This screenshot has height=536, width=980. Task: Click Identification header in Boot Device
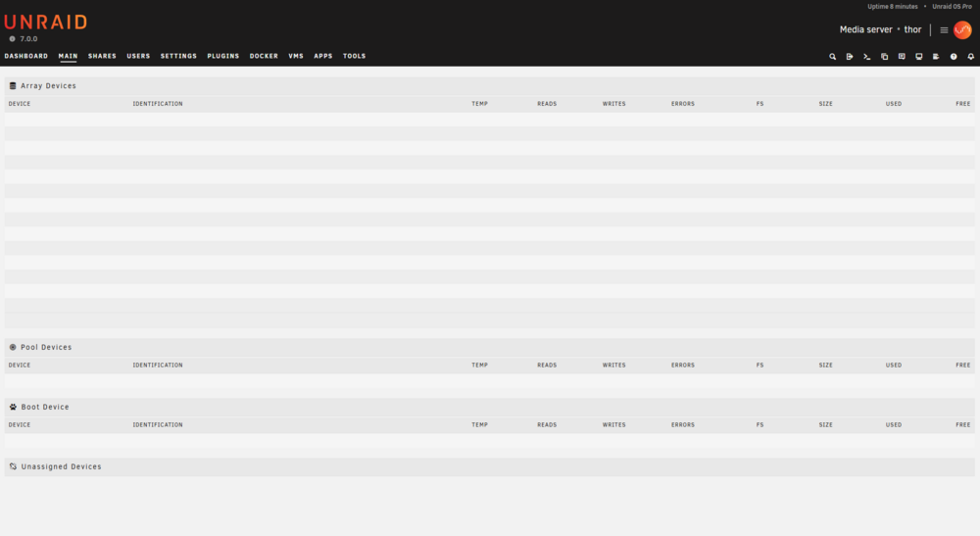coord(158,425)
